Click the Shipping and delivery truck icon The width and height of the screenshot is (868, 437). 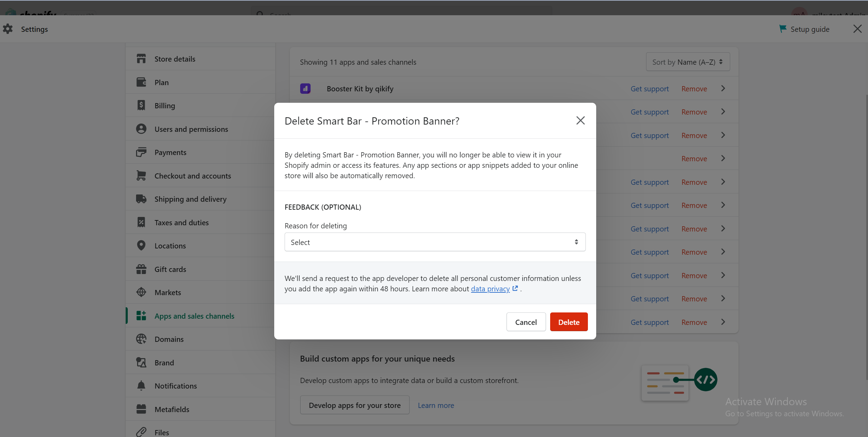(141, 199)
